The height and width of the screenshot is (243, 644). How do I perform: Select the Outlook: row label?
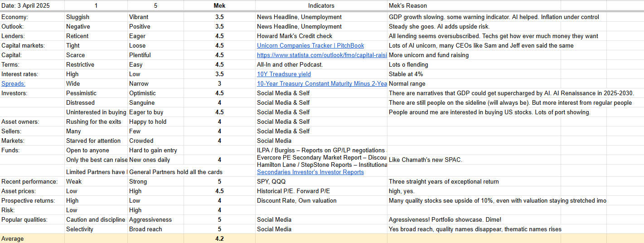tap(32, 26)
